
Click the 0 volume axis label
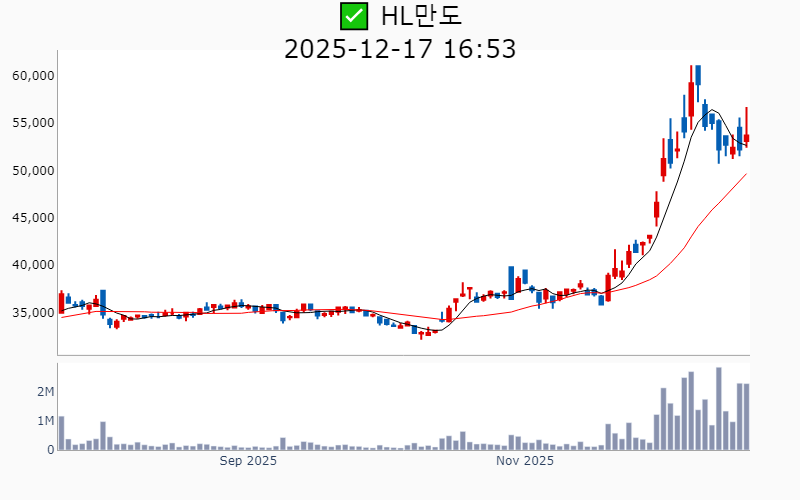point(50,450)
